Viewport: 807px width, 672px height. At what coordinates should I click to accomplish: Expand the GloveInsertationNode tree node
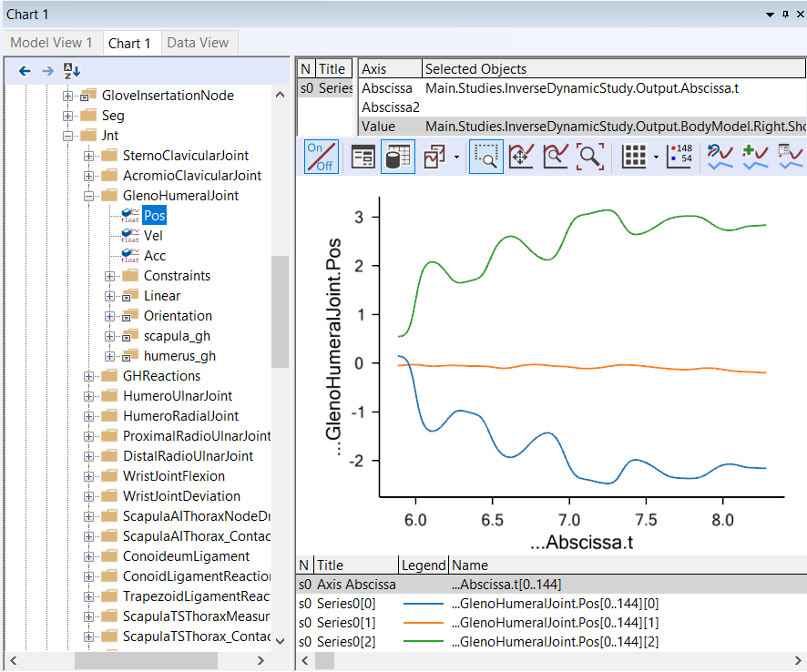(67, 96)
